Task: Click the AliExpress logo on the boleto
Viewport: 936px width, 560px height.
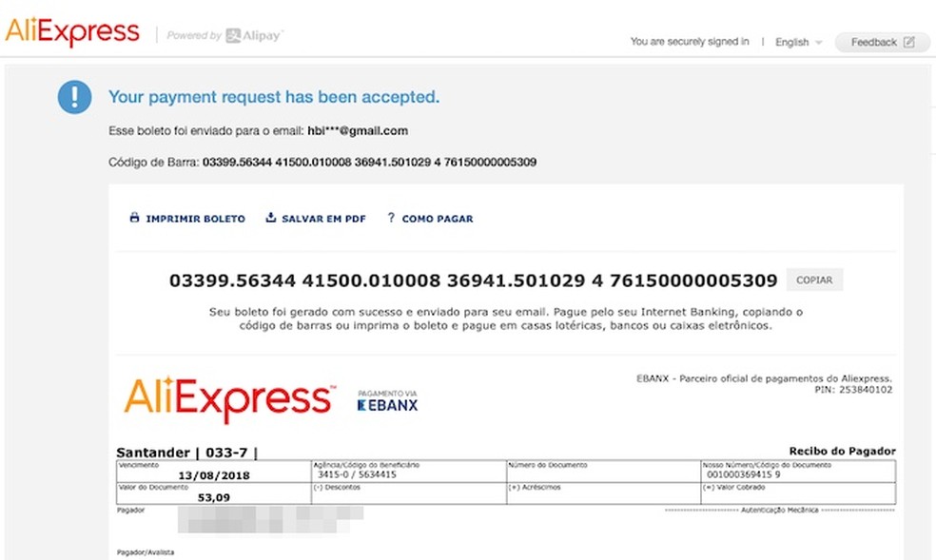Action: point(228,396)
